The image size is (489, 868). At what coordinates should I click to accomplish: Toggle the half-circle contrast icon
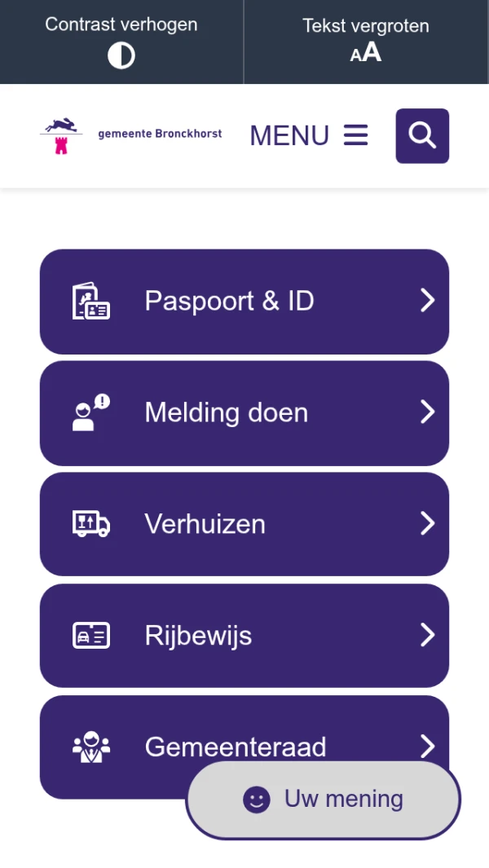pyautogui.click(x=121, y=55)
